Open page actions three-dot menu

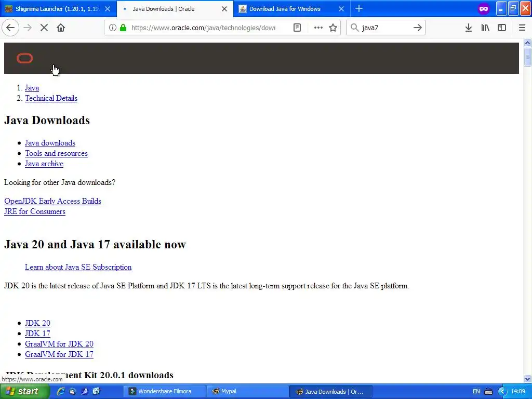[318, 28]
